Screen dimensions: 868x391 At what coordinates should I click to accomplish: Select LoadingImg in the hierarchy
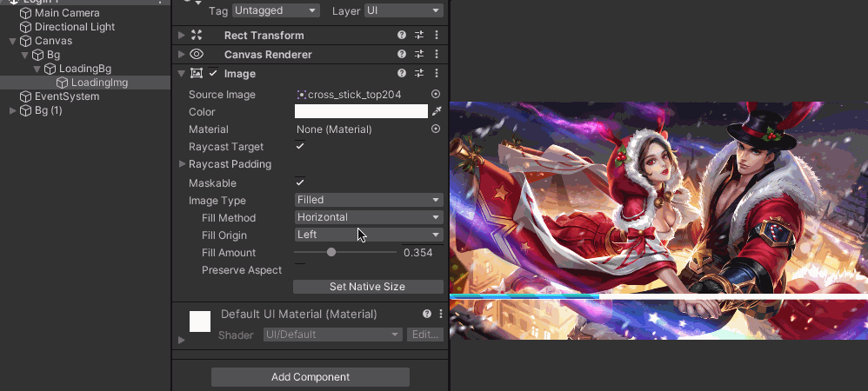click(x=100, y=83)
